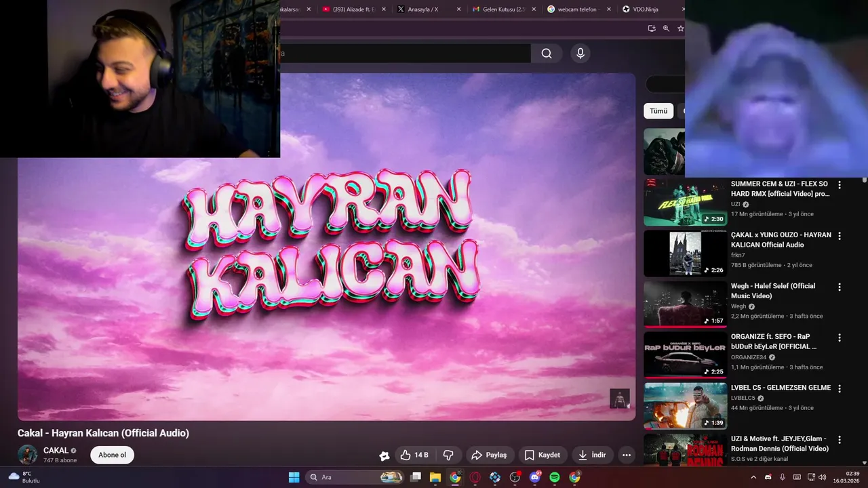This screenshot has height=488, width=868.
Task: Open the zoom magnifier in address bar
Action: [x=666, y=28]
